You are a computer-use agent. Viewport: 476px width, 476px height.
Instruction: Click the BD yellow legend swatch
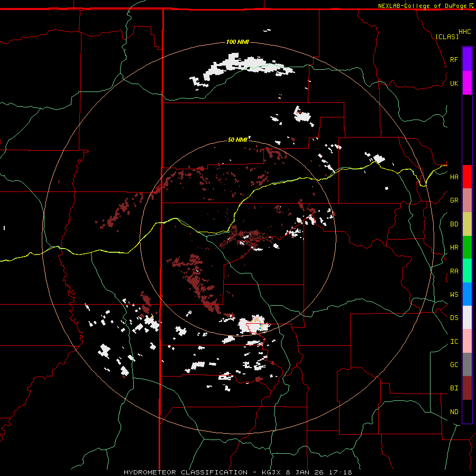point(467,224)
